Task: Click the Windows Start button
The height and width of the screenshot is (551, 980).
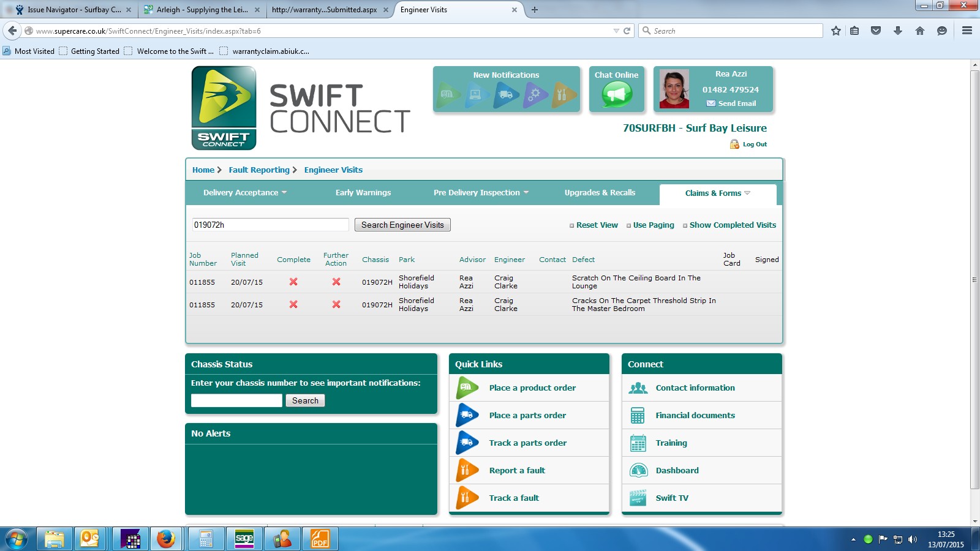Action: tap(16, 539)
